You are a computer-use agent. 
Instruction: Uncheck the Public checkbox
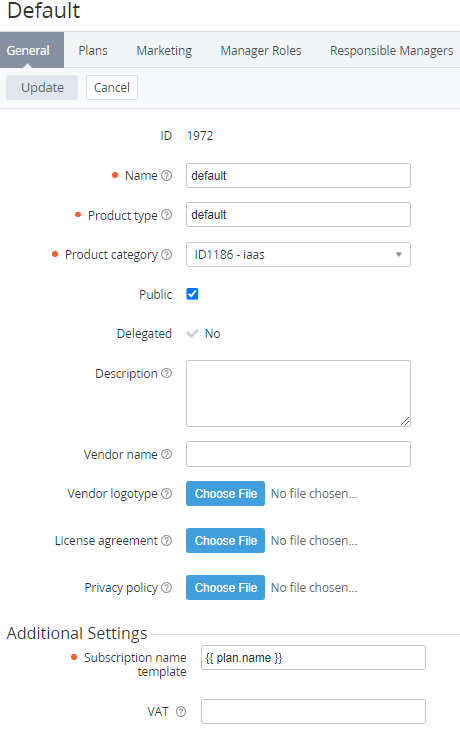pyautogui.click(x=192, y=294)
